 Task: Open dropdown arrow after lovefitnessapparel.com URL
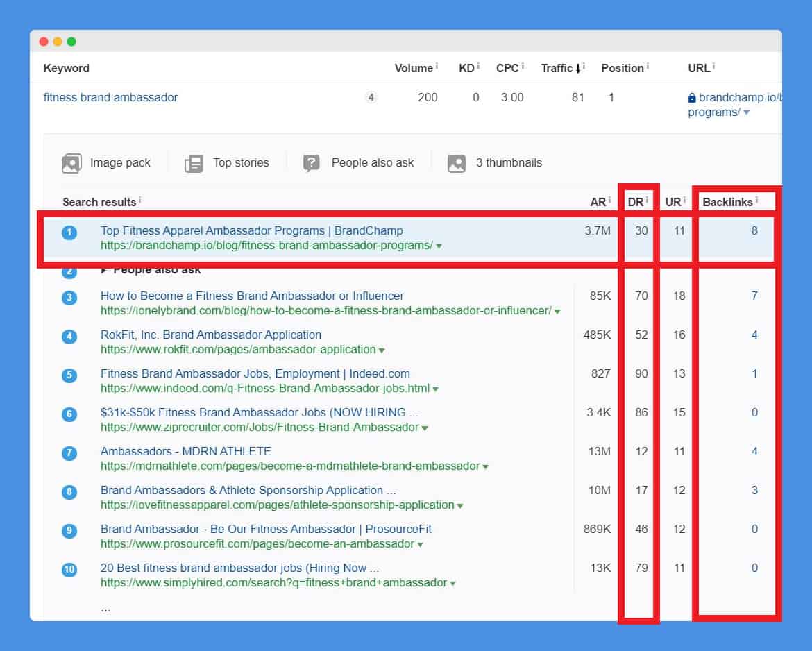click(460, 506)
